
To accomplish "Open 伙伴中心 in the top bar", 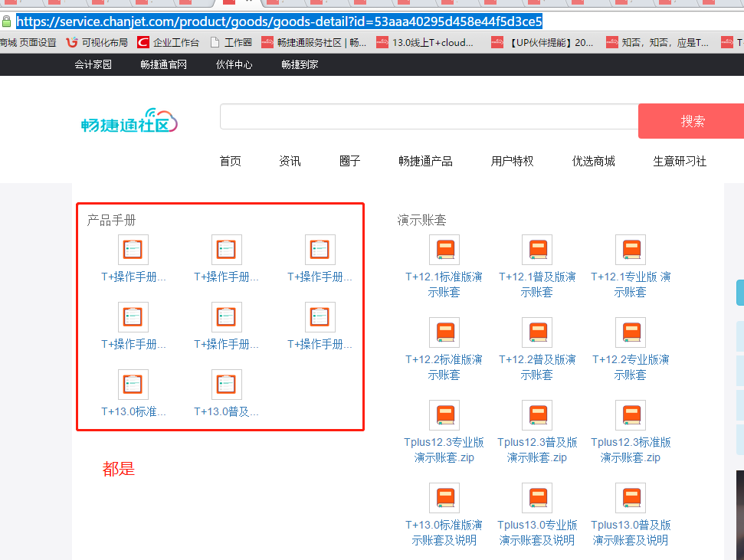I will pos(234,64).
